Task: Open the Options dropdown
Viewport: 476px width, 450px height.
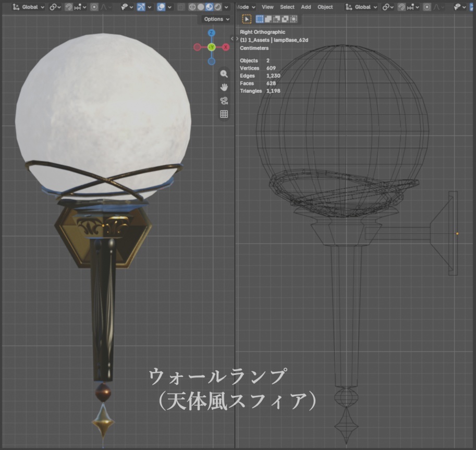Action: pos(216,19)
